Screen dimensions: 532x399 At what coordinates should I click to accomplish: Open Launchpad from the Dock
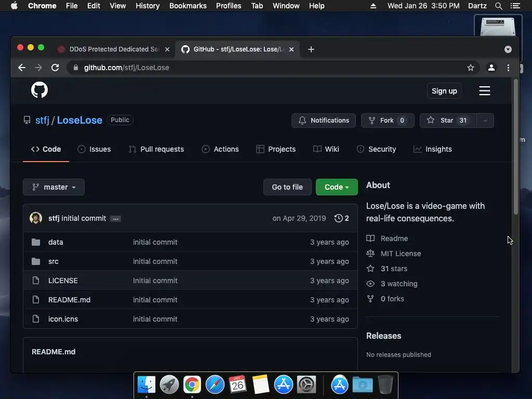pos(169,384)
